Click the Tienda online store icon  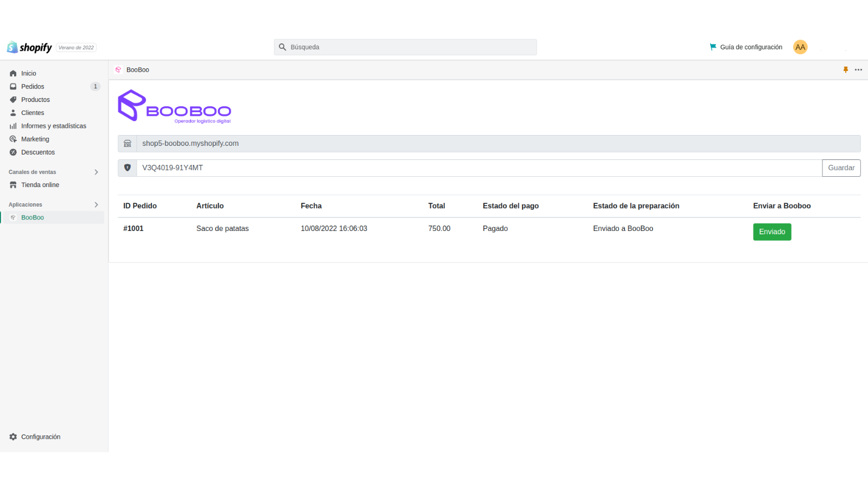tap(13, 185)
